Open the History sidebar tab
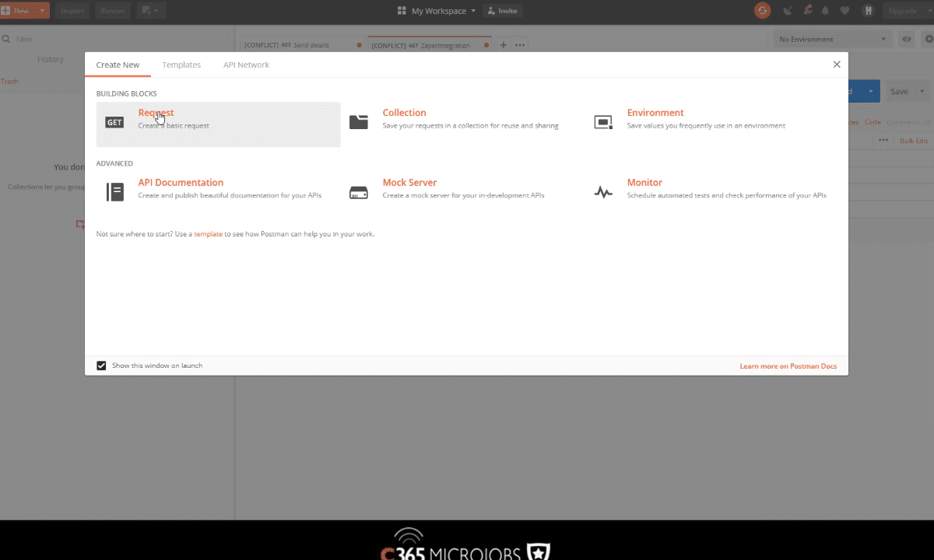934x560 pixels. tap(51, 59)
